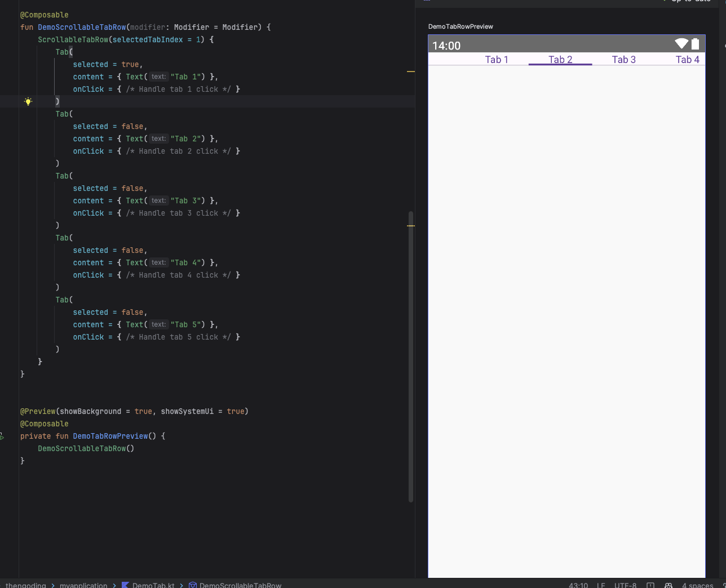The height and width of the screenshot is (588, 726).
Task: Click the Wi-Fi icon in preview status bar
Action: click(x=681, y=44)
